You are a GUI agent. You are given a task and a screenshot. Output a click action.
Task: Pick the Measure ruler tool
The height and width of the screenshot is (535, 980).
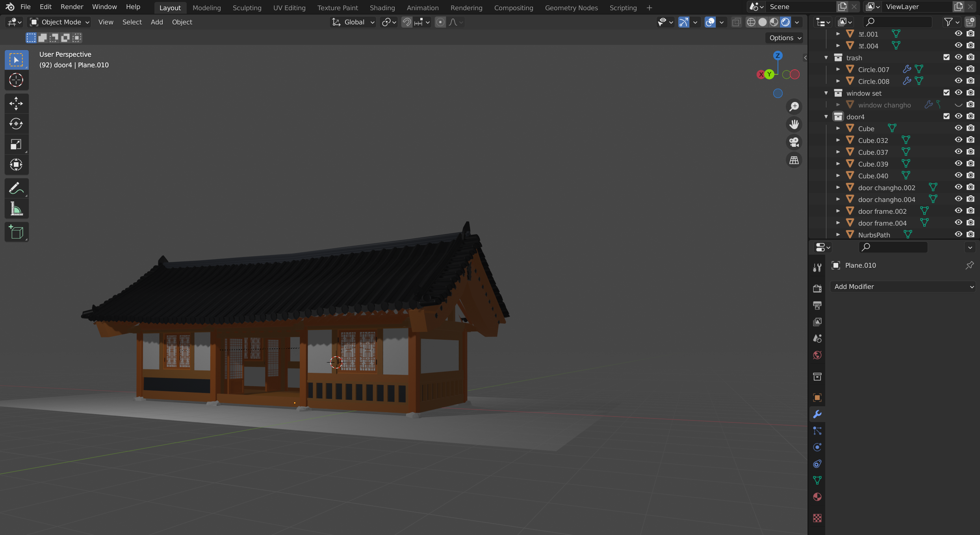tap(16, 209)
